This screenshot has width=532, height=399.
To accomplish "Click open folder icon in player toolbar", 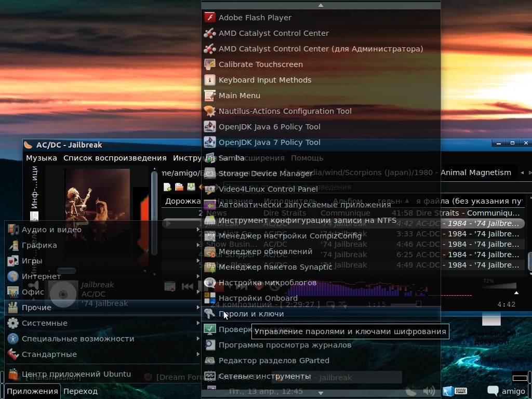I will coord(179,187).
